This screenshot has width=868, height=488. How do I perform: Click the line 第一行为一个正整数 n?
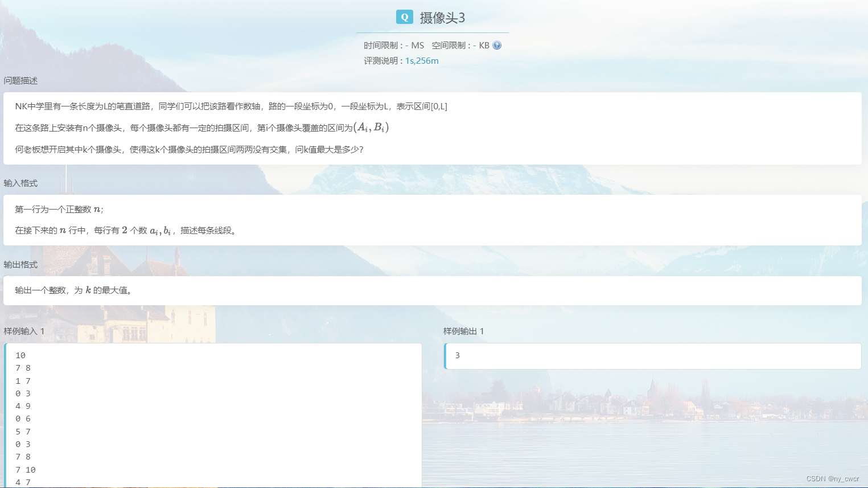tap(59, 210)
